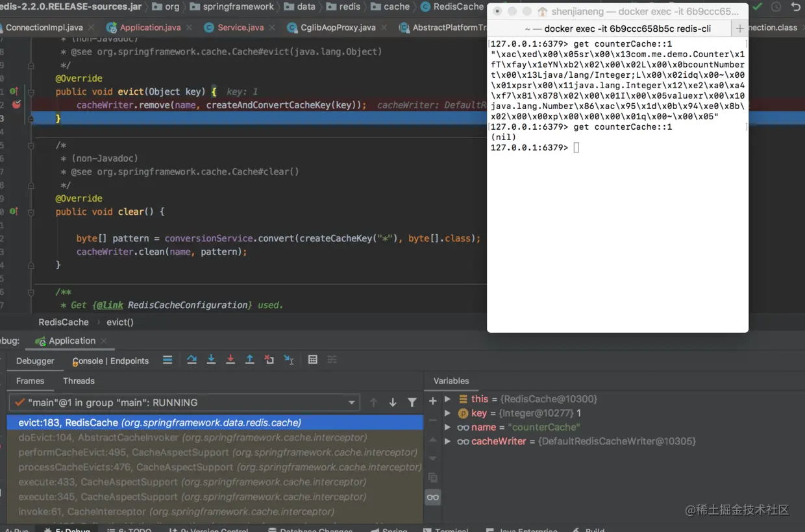The image size is (805, 532).
Task: Expand the 'this' RedisCache variable
Action: click(x=447, y=399)
